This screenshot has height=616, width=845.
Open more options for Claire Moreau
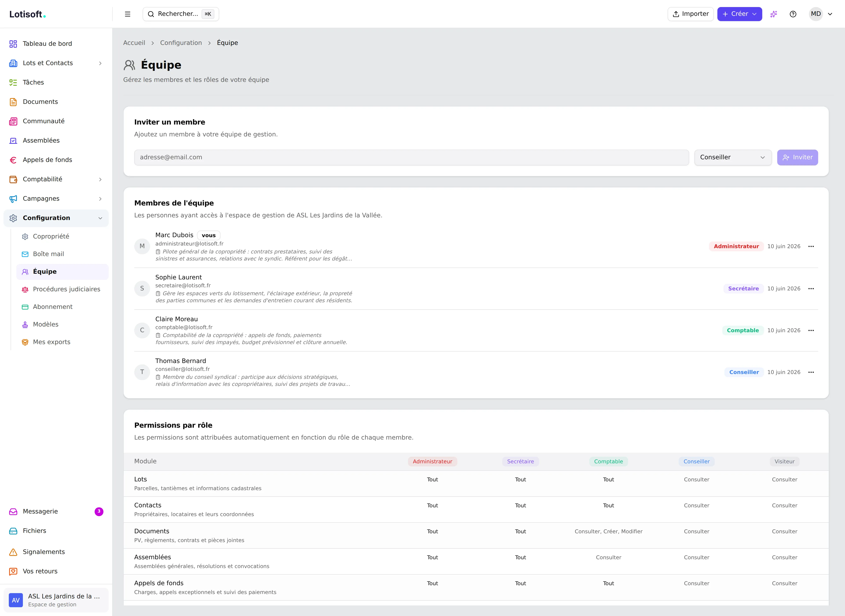pyautogui.click(x=811, y=330)
